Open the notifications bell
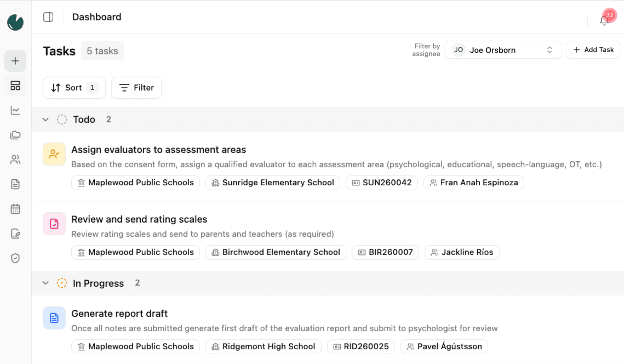 click(x=604, y=20)
